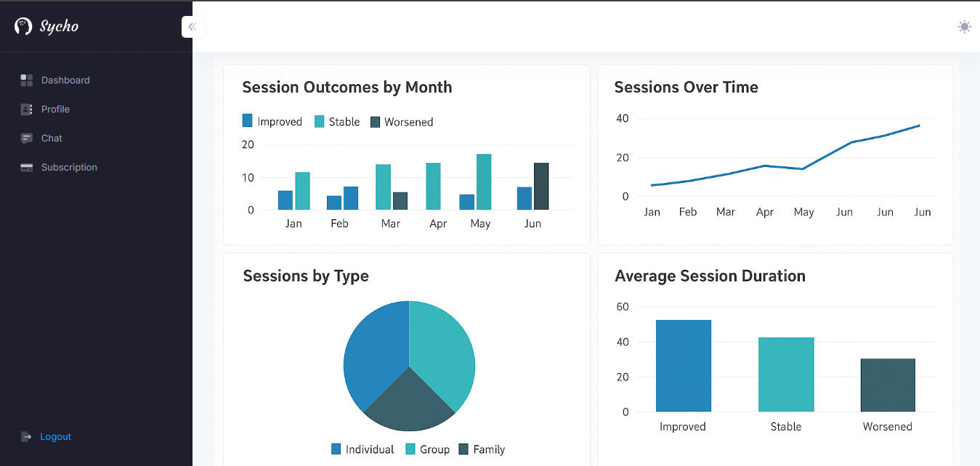Click the Subscription card icon
Screen dimensions: 980x466
tap(27, 168)
